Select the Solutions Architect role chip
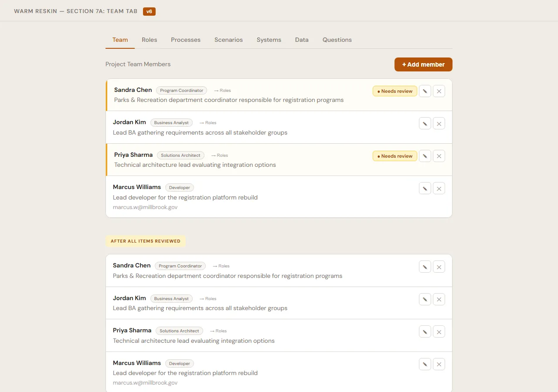The height and width of the screenshot is (392, 558). click(180, 155)
